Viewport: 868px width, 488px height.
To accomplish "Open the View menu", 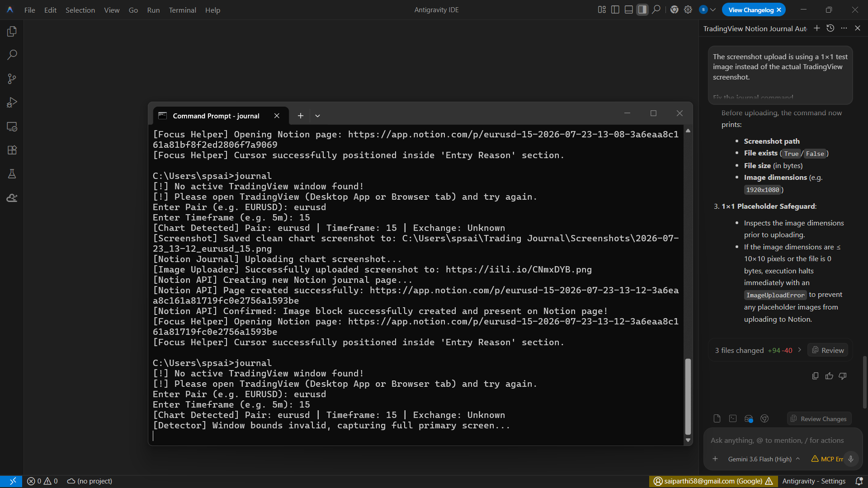I will 112,10.
